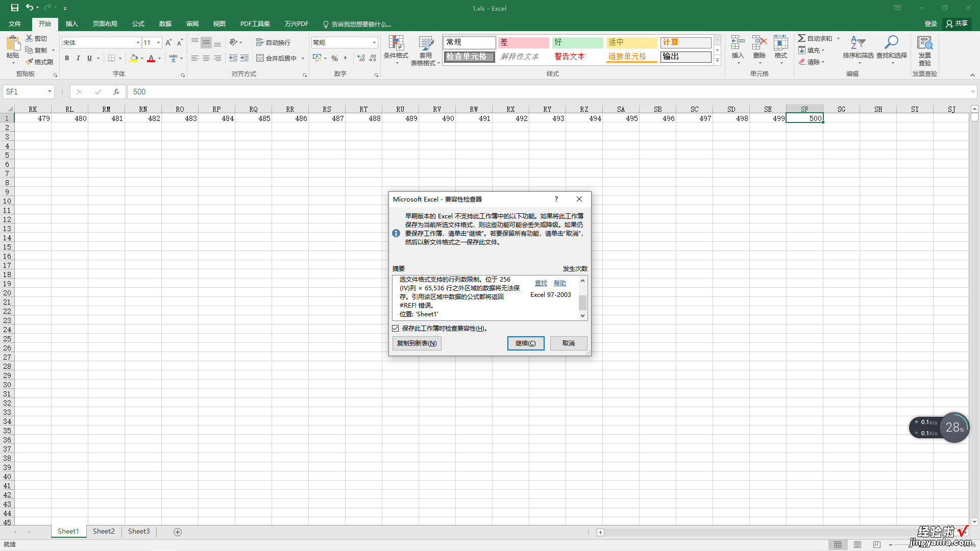Switch to the Sheet2 tab

[x=104, y=532]
